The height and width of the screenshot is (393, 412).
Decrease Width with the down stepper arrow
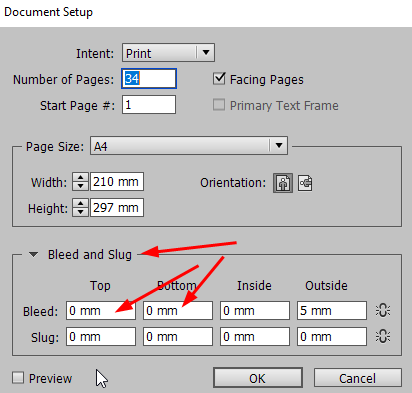tap(80, 186)
